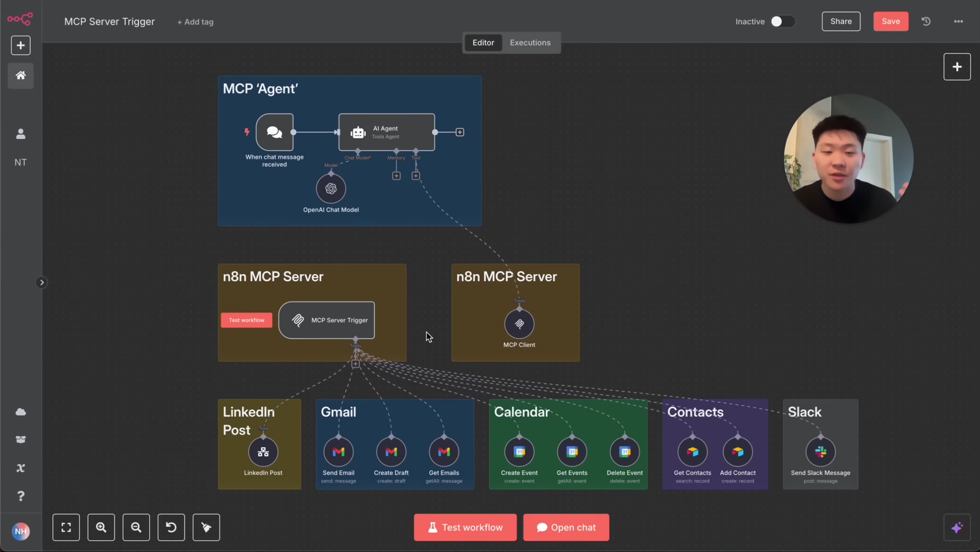Click the n8n logo icon

click(20, 19)
